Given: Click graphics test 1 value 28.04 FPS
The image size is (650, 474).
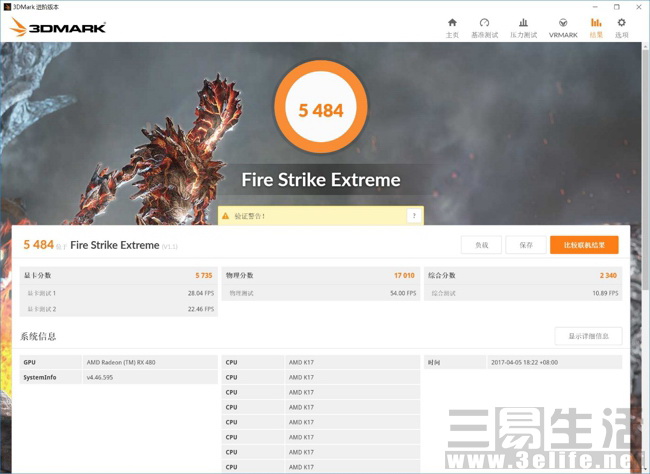Looking at the screenshot, I should click(201, 293).
